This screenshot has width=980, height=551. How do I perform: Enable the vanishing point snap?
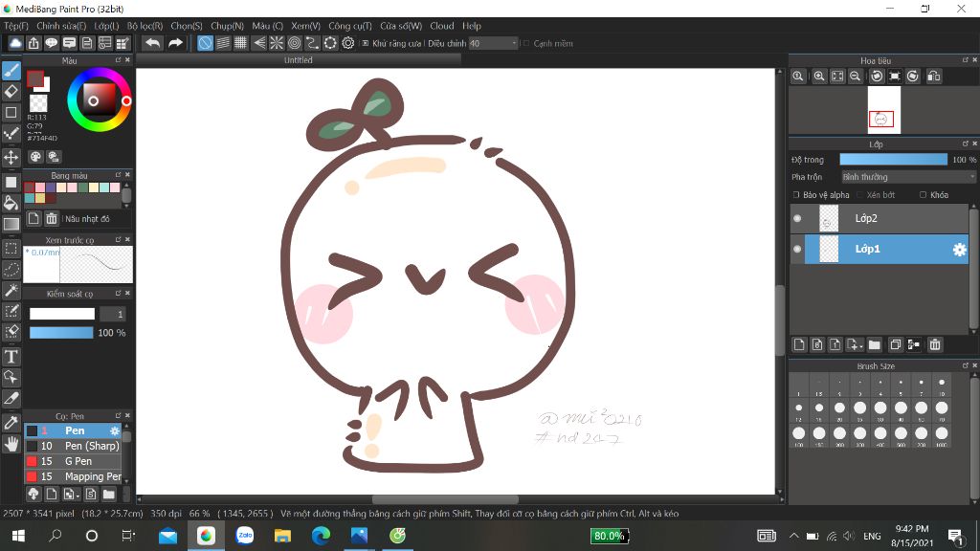point(258,43)
